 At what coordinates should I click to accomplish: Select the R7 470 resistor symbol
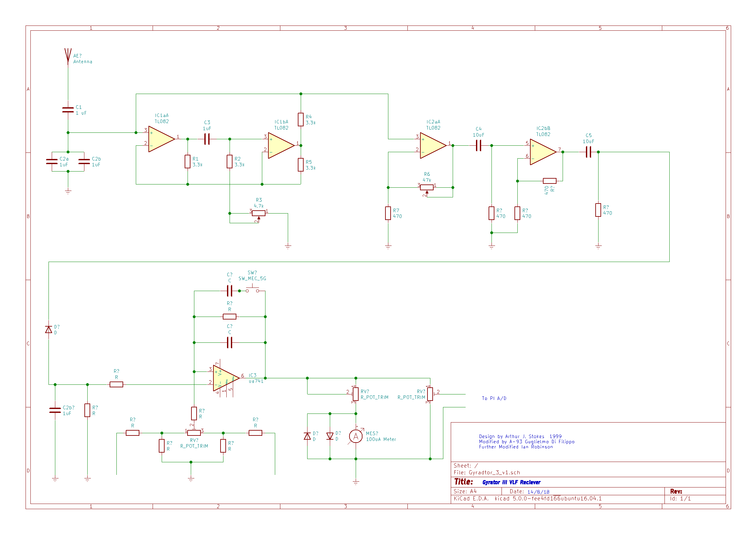388,213
